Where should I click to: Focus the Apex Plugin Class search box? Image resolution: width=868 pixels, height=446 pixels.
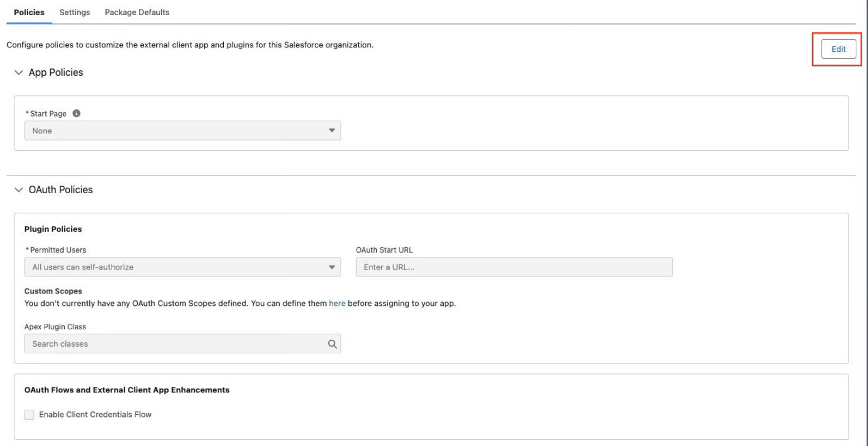point(173,344)
